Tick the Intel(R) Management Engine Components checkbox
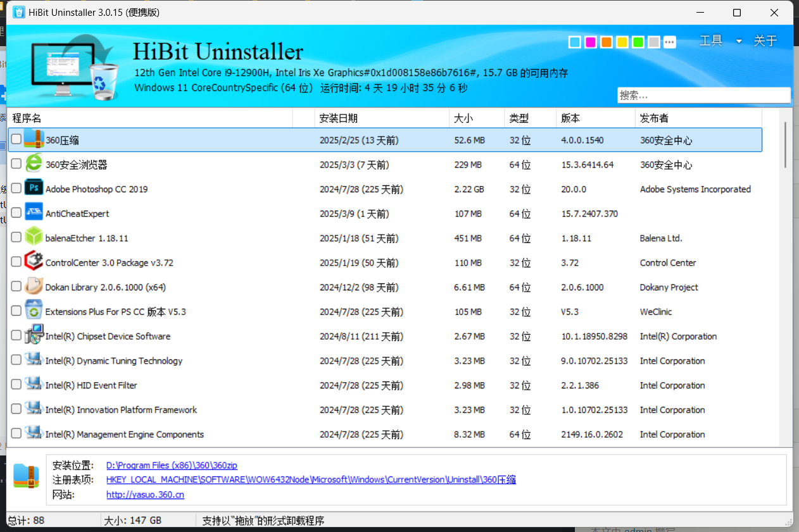 pyautogui.click(x=16, y=433)
